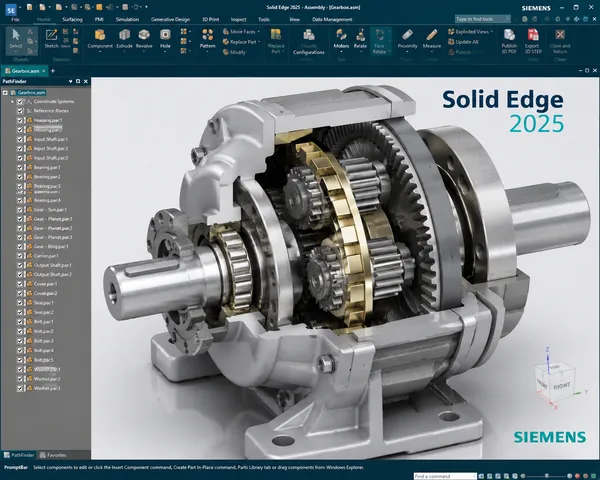This screenshot has width=600, height=480.
Task: Open the File menu
Action: click(15, 19)
